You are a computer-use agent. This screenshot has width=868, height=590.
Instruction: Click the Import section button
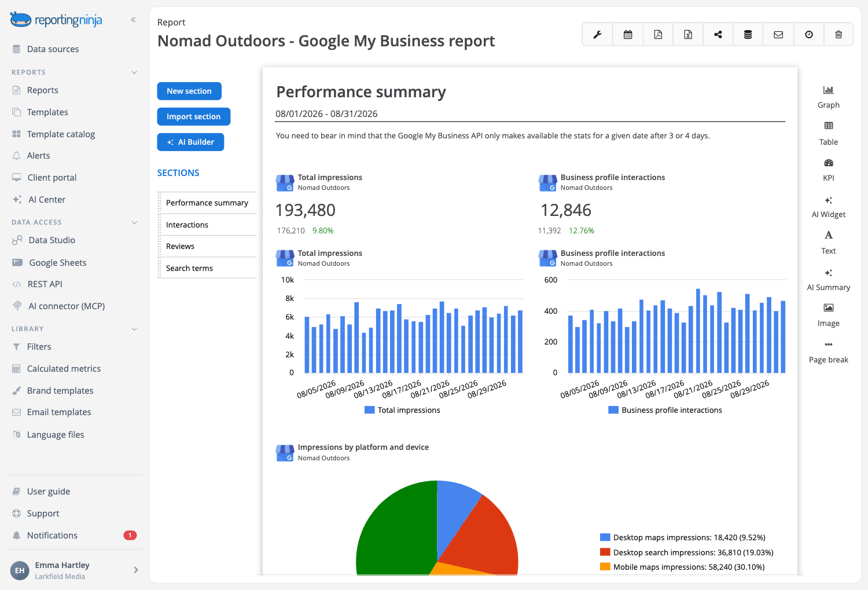[x=194, y=116]
